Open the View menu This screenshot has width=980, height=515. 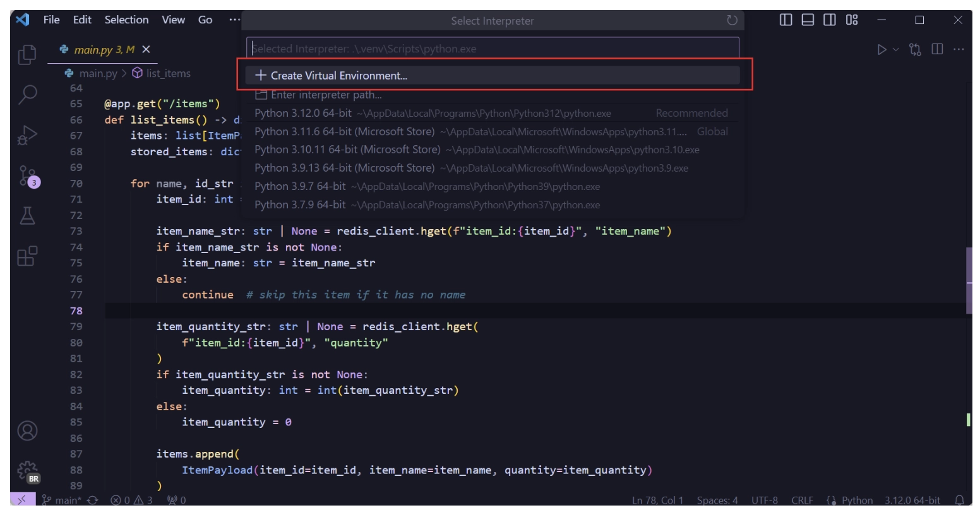(x=173, y=20)
